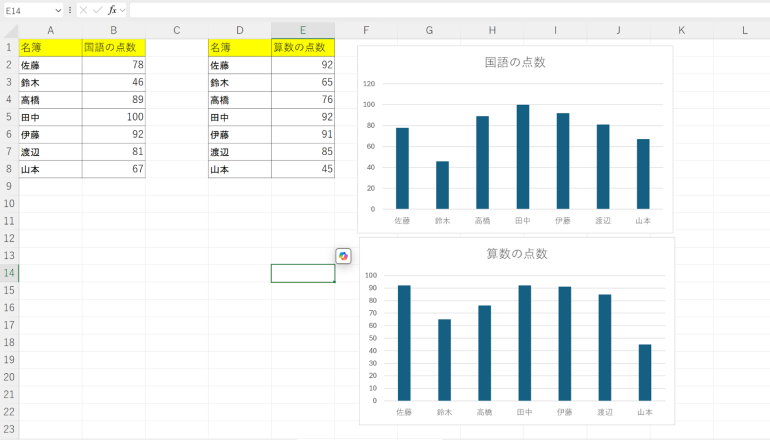
Task: Click the Enter checkmark icon in the formula bar
Action: pyautogui.click(x=98, y=10)
